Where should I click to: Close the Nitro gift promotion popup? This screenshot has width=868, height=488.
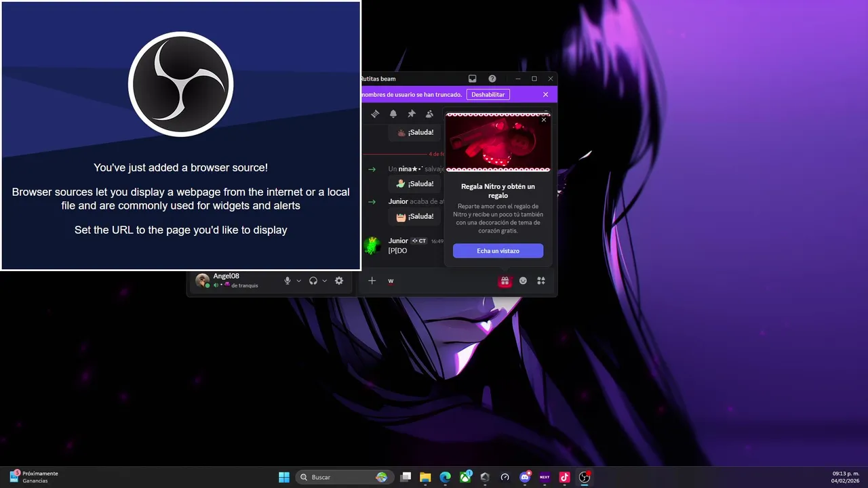tap(544, 120)
